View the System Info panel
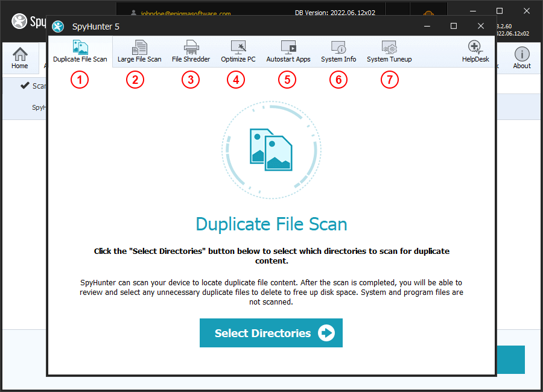 point(338,51)
